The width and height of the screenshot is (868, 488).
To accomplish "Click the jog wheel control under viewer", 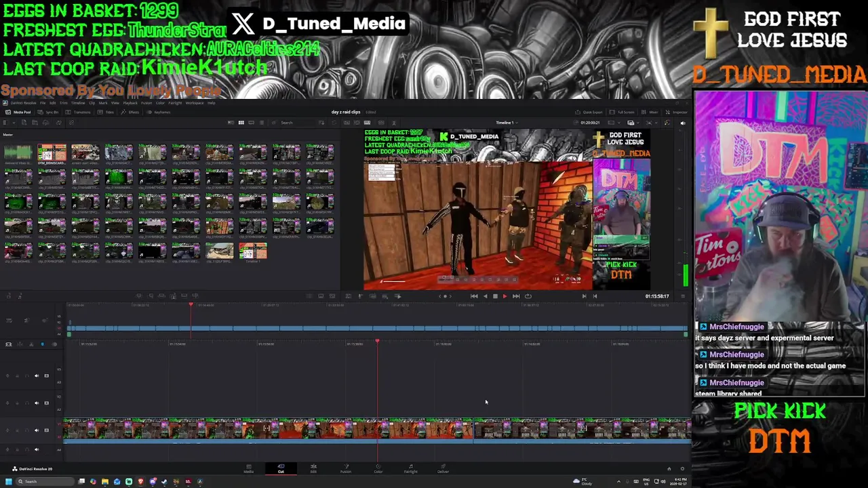I will coord(445,296).
